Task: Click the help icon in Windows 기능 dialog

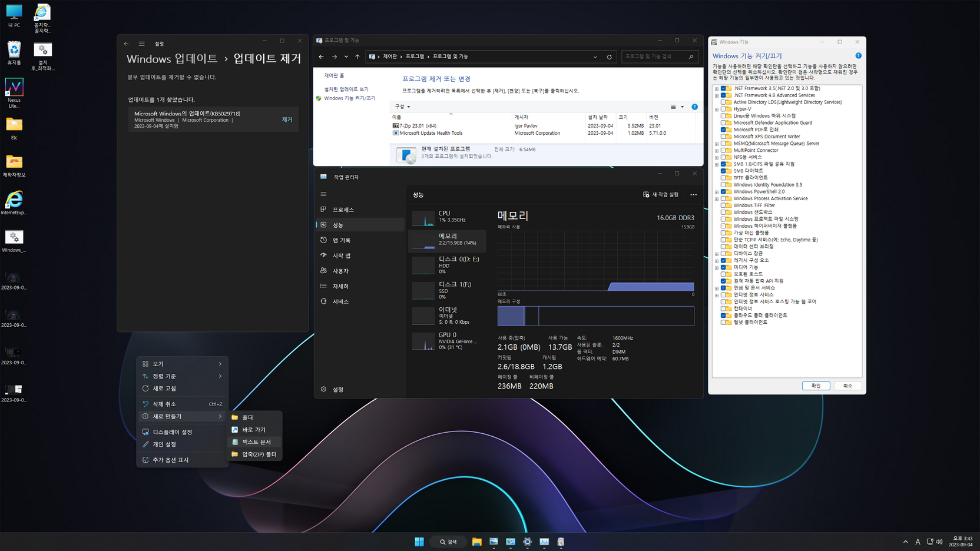Action: [x=858, y=56]
